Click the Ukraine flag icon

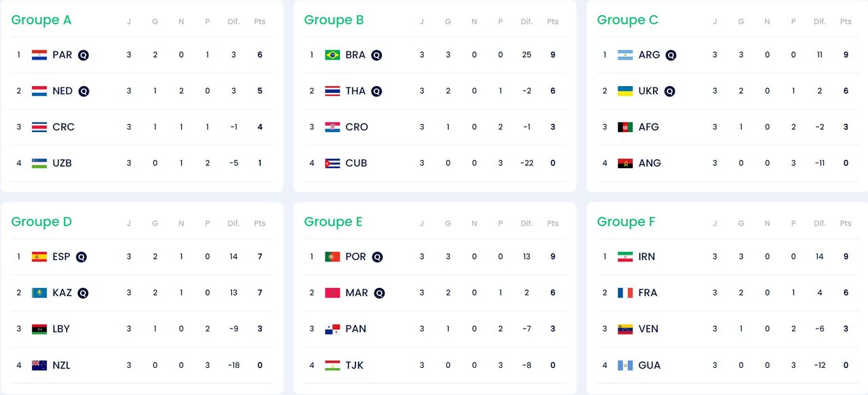625,91
